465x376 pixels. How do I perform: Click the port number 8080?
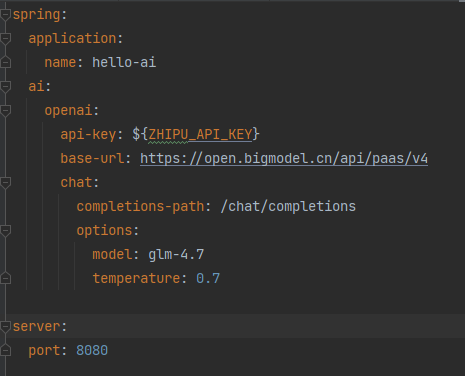[92, 351]
